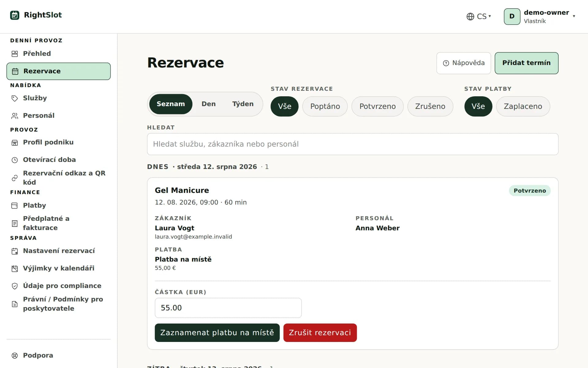
Task: Click the globe language icon
Action: [470, 17]
